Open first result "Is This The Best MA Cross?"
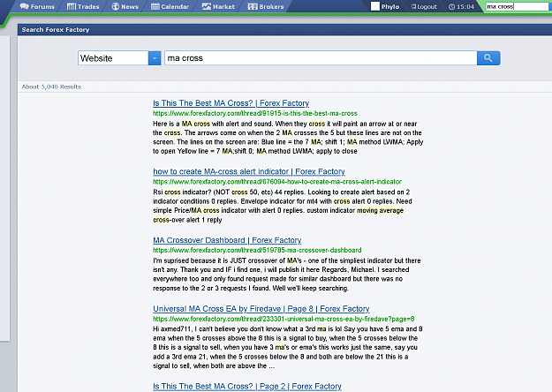The height and width of the screenshot is (392, 552). (x=231, y=103)
